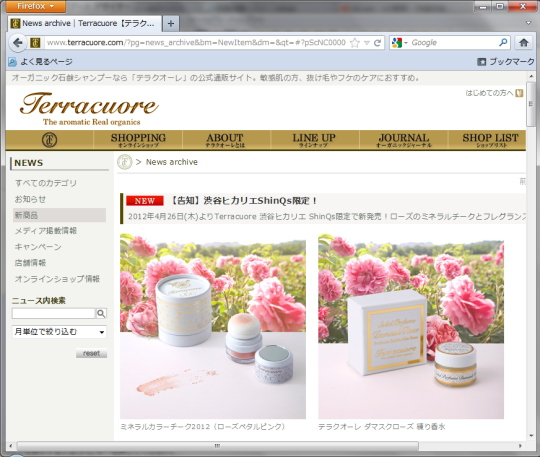The height and width of the screenshot is (457, 540).
Task: Open the URL history dropdown arrow
Action: (x=367, y=43)
